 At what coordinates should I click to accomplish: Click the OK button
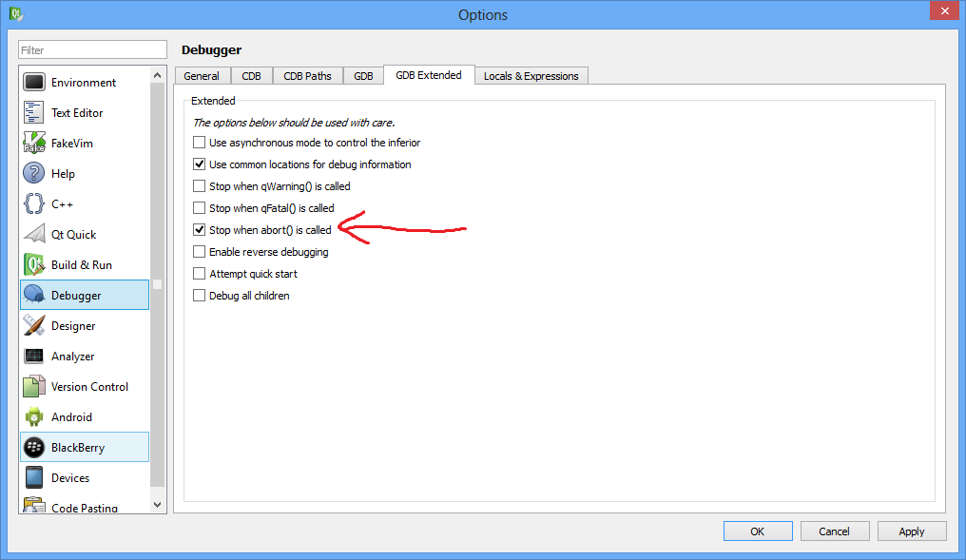click(757, 531)
